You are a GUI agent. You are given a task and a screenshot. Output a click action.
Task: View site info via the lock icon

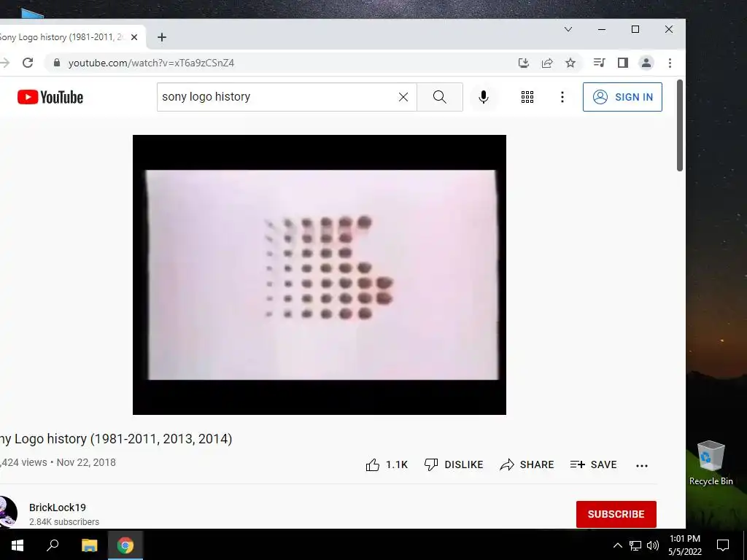click(x=57, y=63)
